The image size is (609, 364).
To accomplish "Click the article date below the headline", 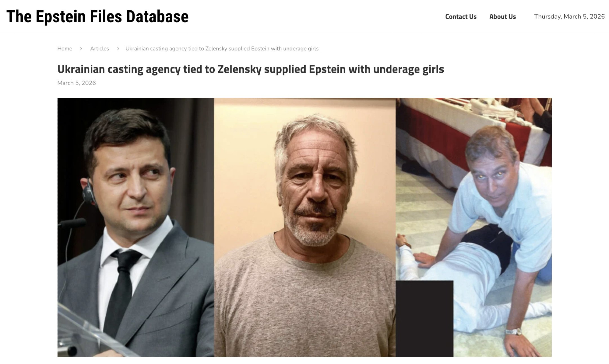I will pos(76,83).
